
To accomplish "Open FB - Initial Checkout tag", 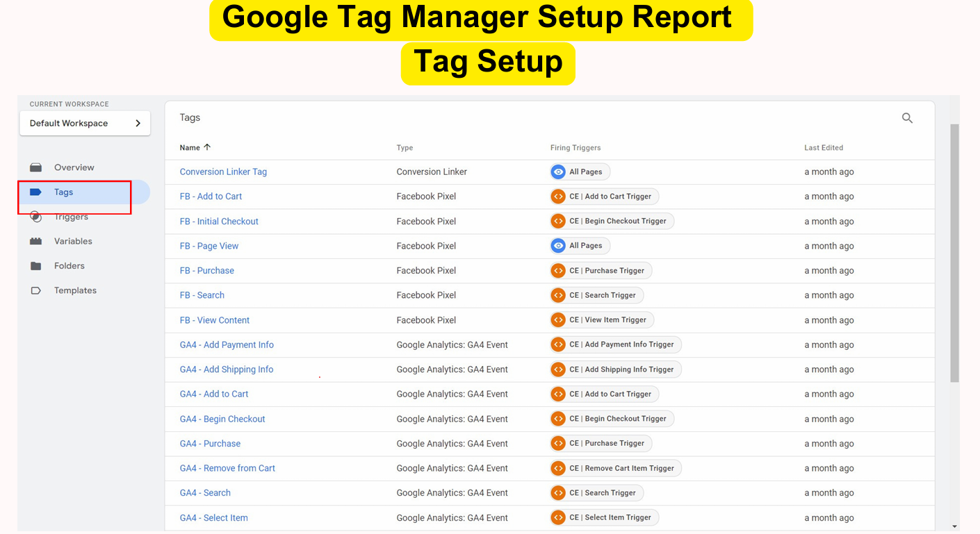I will [x=219, y=222].
